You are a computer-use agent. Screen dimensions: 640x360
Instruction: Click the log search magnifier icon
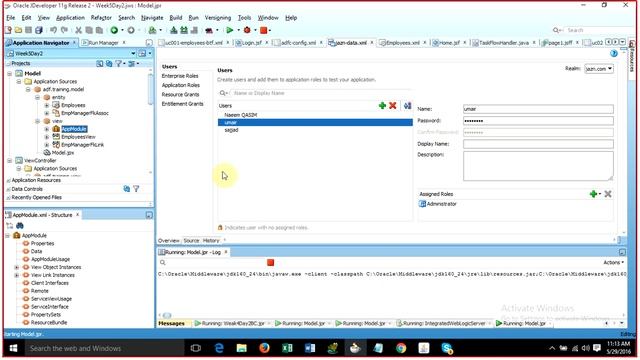point(163,262)
